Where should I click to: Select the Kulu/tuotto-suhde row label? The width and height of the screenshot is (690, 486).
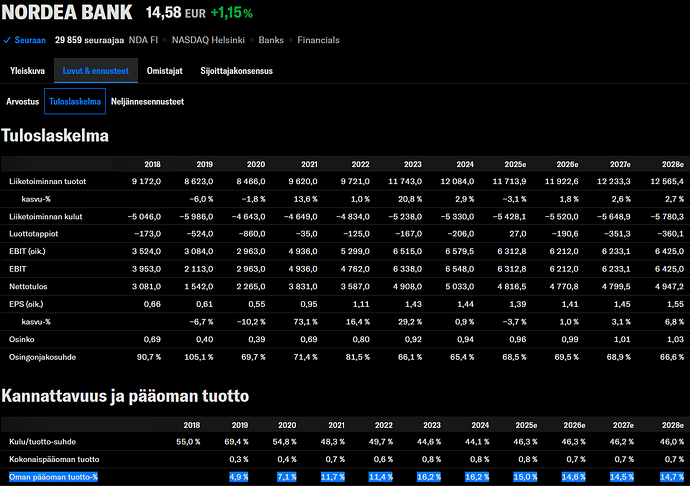[43, 442]
